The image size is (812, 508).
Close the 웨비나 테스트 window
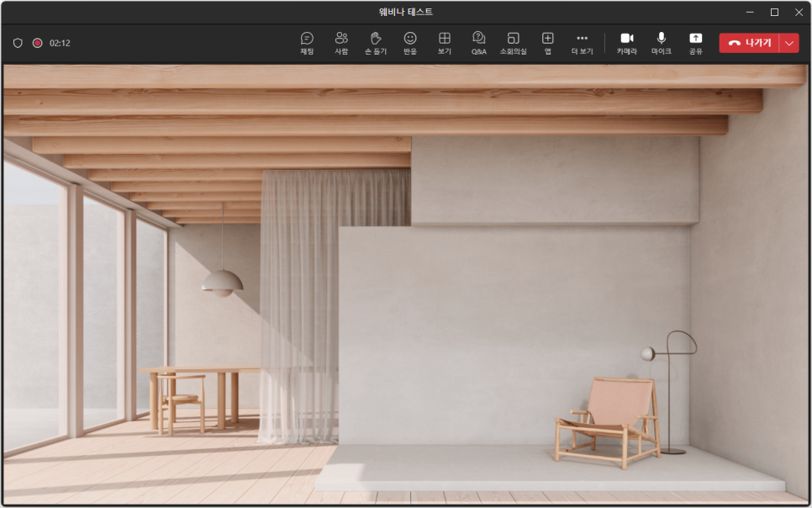click(x=799, y=12)
